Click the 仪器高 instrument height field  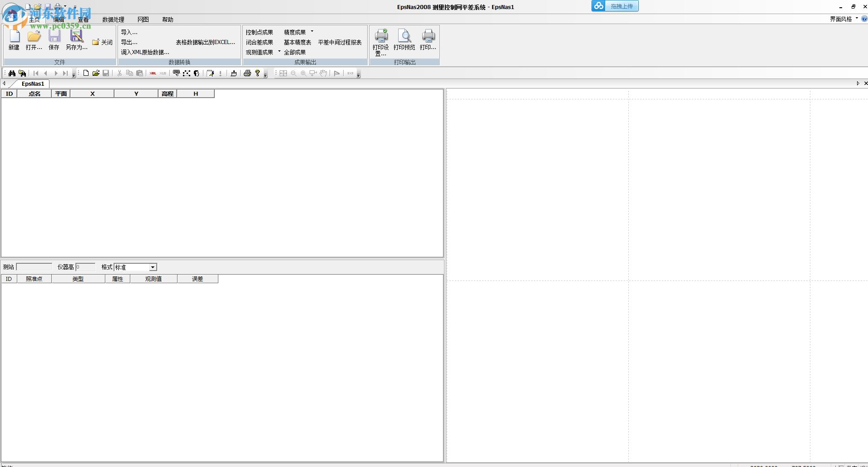coord(85,267)
